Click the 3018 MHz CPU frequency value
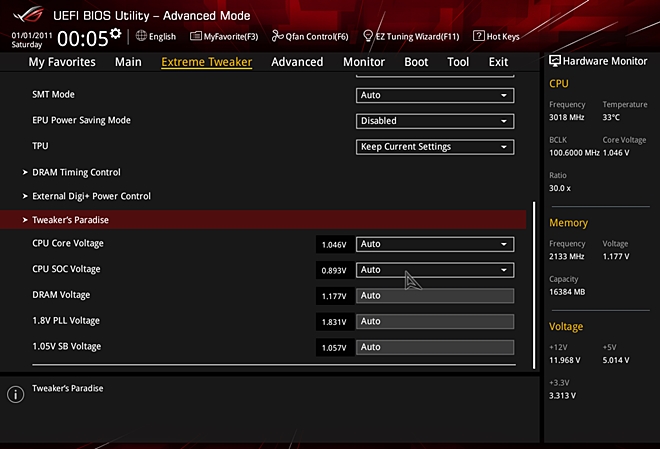The width and height of the screenshot is (660, 449). pyautogui.click(x=567, y=117)
